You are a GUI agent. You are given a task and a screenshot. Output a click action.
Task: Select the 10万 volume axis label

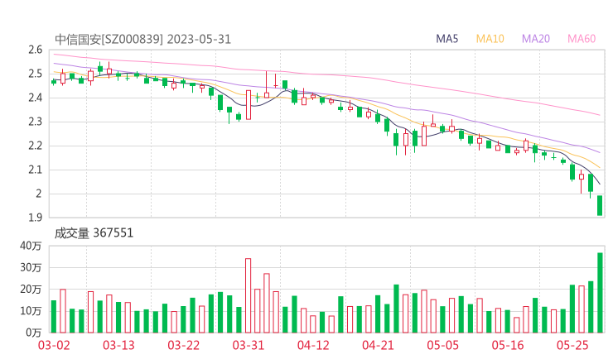[x=31, y=311]
